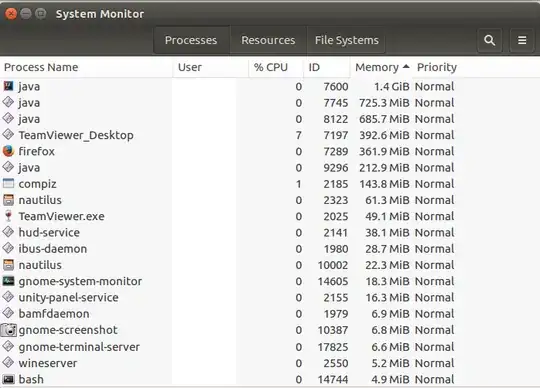Select the TeamViewer.exe process name
The image size is (540, 388).
61,216
